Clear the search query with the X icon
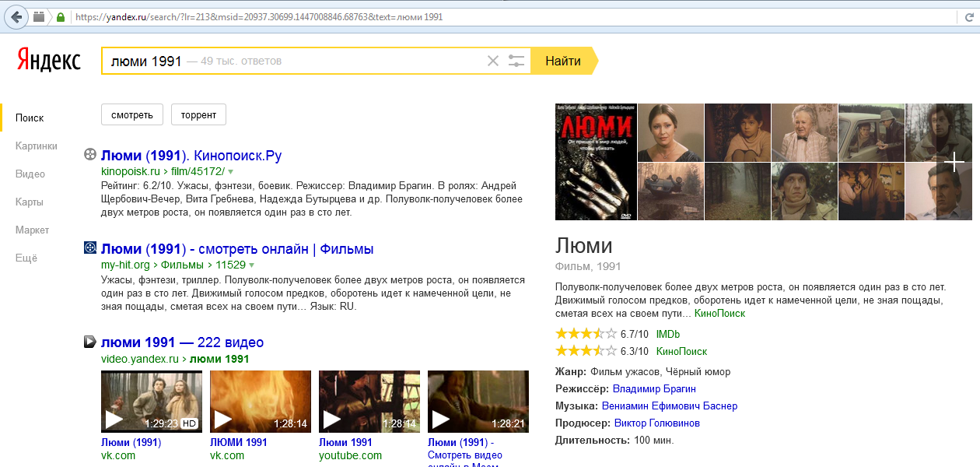Image resolution: width=980 pixels, height=467 pixels. pos(492,61)
